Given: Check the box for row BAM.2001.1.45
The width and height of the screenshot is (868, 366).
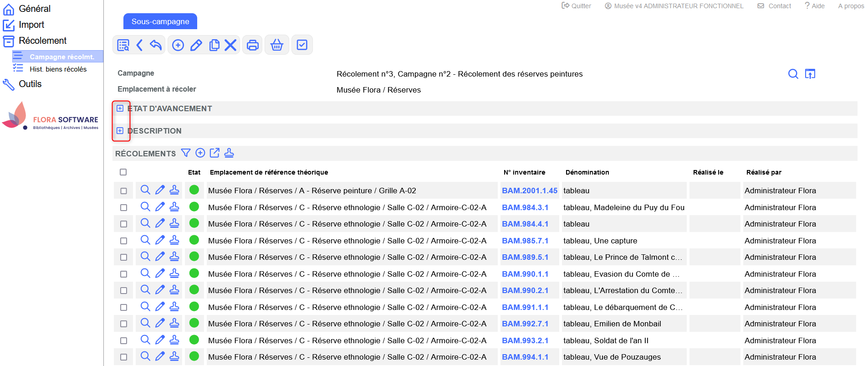Looking at the screenshot, I should tap(123, 191).
